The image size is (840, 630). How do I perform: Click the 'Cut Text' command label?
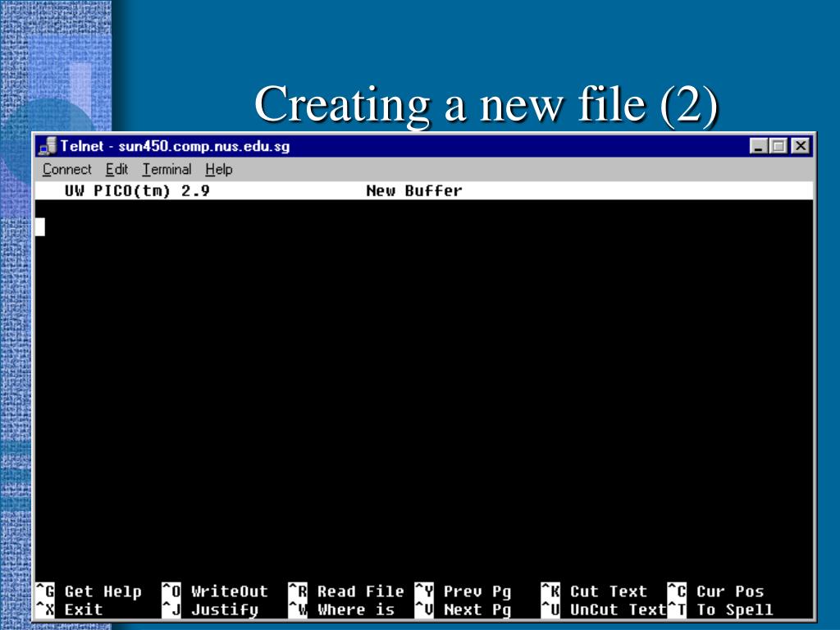click(609, 591)
